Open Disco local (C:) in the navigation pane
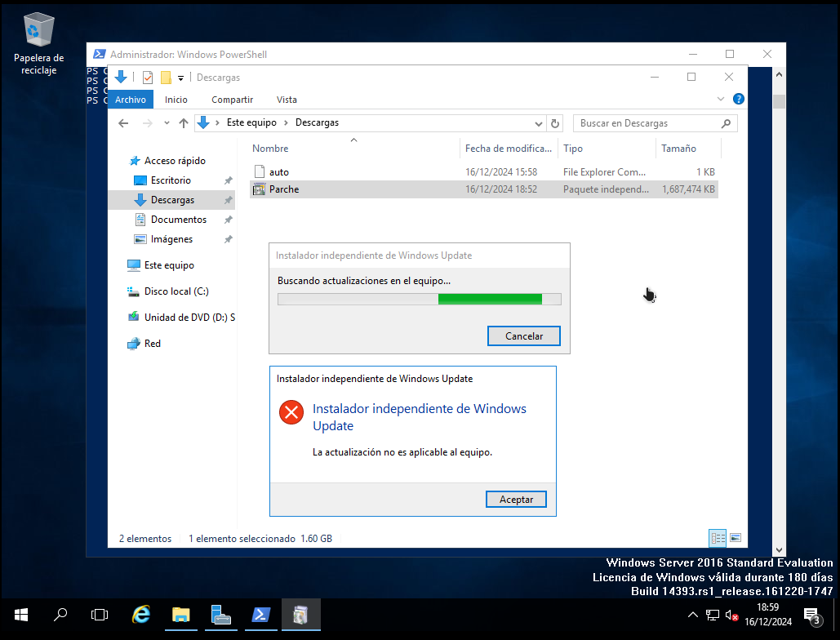This screenshot has height=640, width=840. click(176, 291)
